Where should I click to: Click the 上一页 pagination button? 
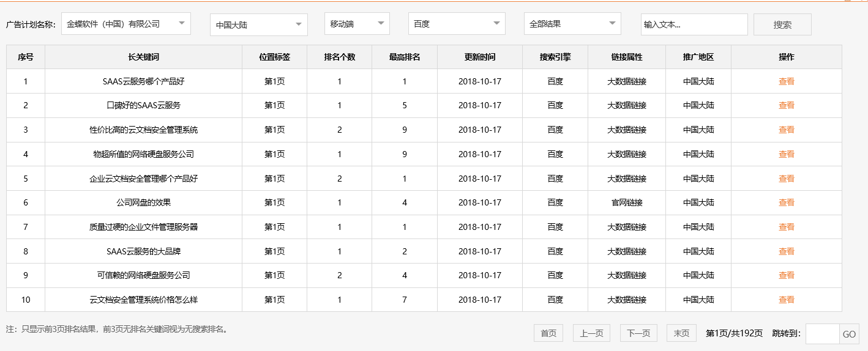click(x=591, y=333)
